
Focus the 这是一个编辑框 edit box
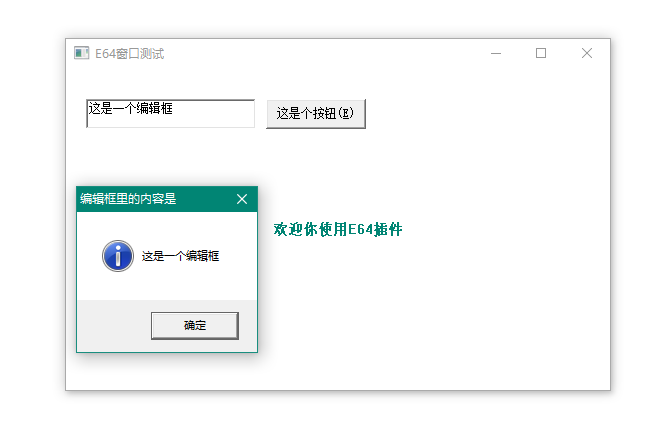[170, 114]
